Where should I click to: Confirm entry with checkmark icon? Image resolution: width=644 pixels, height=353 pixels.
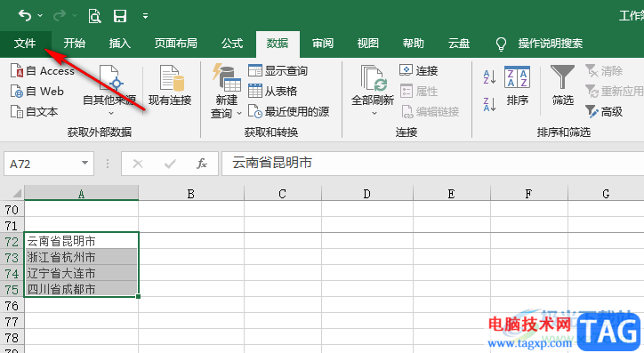[x=170, y=164]
